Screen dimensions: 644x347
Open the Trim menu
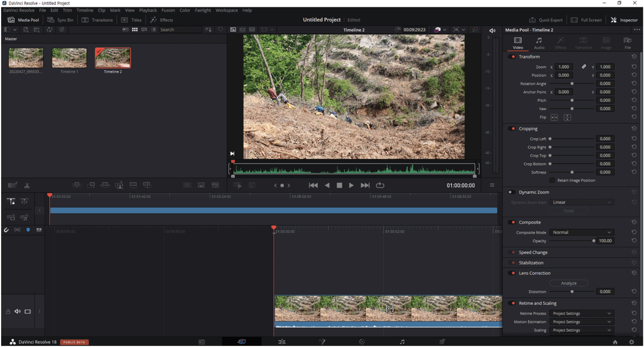67,10
